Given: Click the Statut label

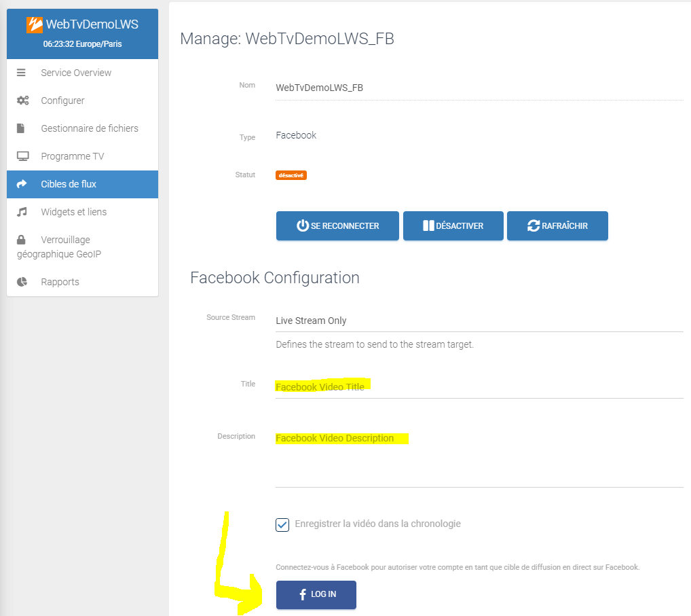Looking at the screenshot, I should click(246, 175).
